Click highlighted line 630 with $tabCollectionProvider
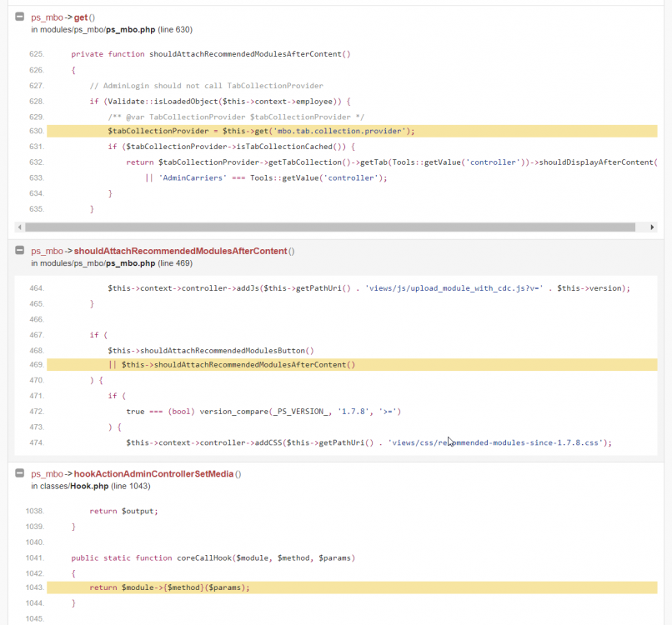The width and height of the screenshot is (672, 625). (352, 131)
